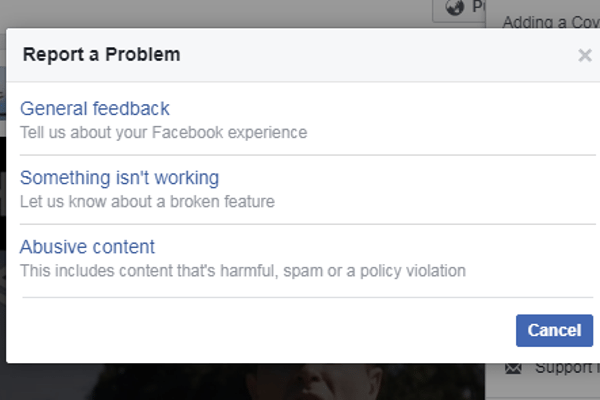The width and height of the screenshot is (600, 400).
Task: Click the empty footer area left of Cancel
Action: [260, 330]
